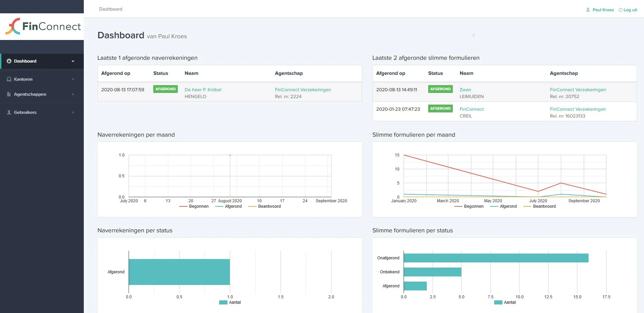Click the Onafgerond bar in status chart
644x313 pixels.
pyautogui.click(x=496, y=258)
